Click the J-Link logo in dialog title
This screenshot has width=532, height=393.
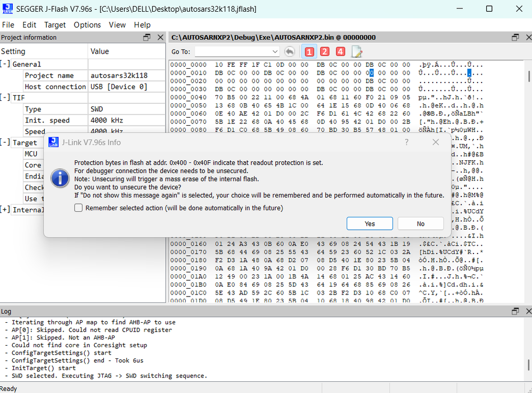coord(53,142)
